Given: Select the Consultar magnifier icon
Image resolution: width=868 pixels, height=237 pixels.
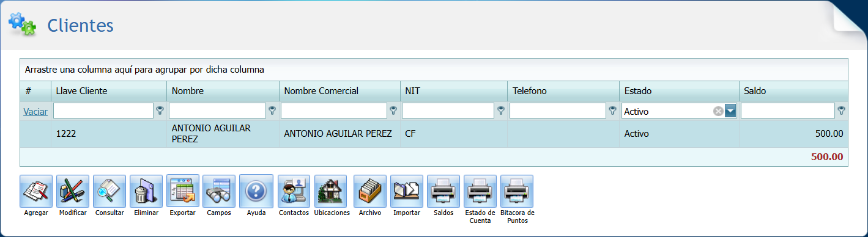Looking at the screenshot, I should click(109, 191).
